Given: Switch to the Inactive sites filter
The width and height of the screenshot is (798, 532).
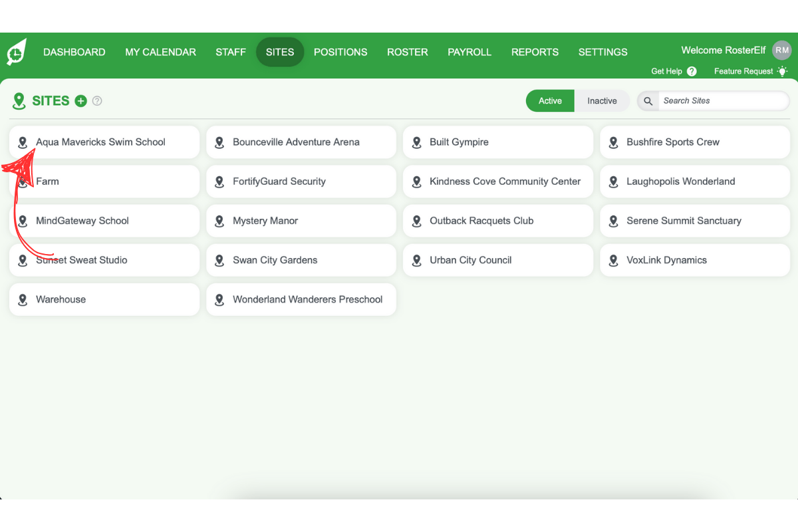Looking at the screenshot, I should coord(602,100).
